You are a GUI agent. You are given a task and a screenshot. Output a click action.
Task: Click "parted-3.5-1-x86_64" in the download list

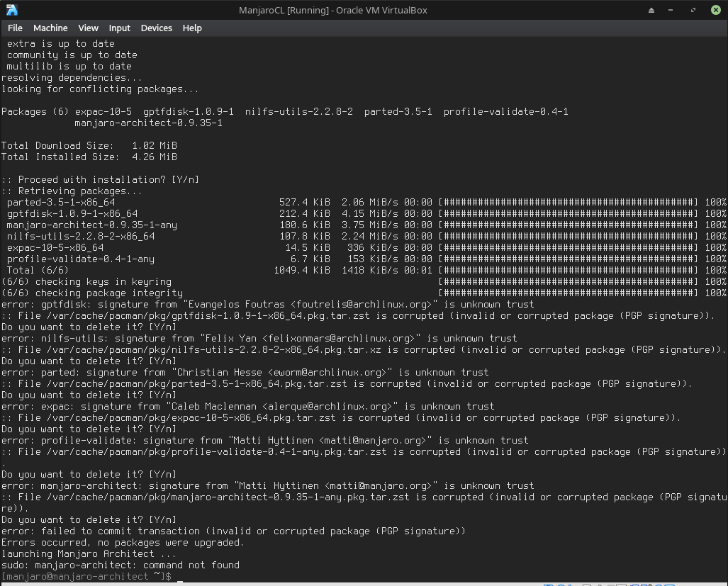61,202
